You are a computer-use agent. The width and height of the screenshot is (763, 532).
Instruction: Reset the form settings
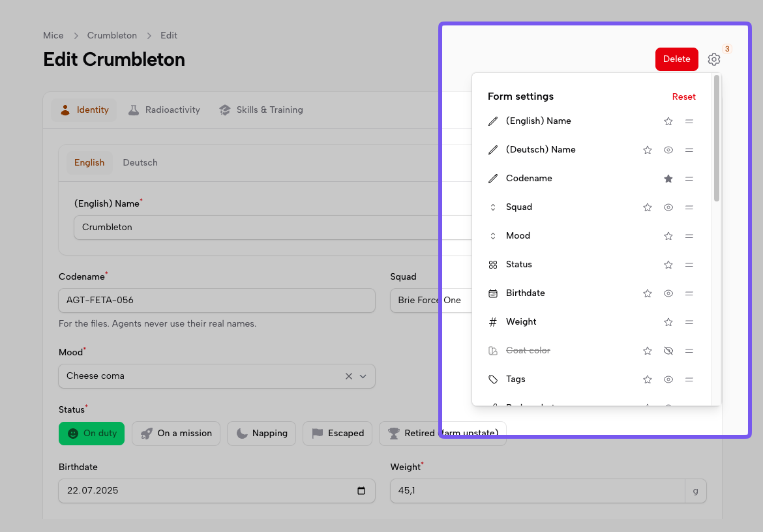(x=683, y=96)
